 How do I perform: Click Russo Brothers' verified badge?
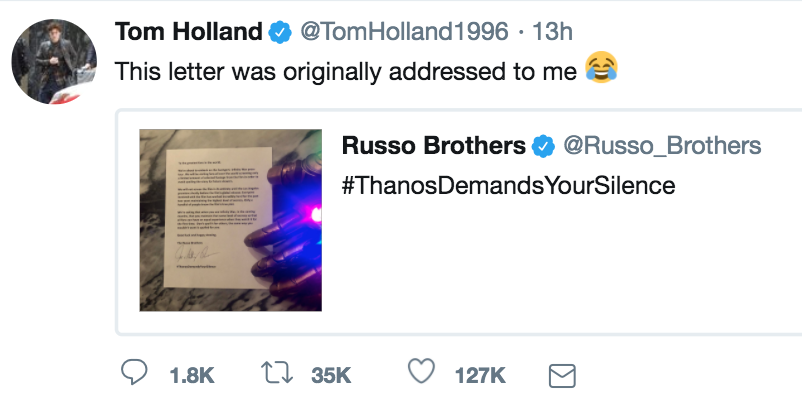tap(543, 146)
